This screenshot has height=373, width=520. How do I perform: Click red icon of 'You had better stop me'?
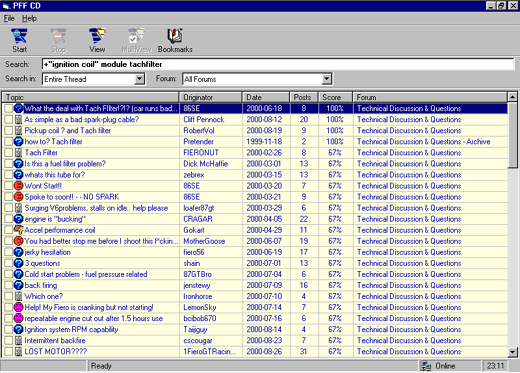(18, 241)
